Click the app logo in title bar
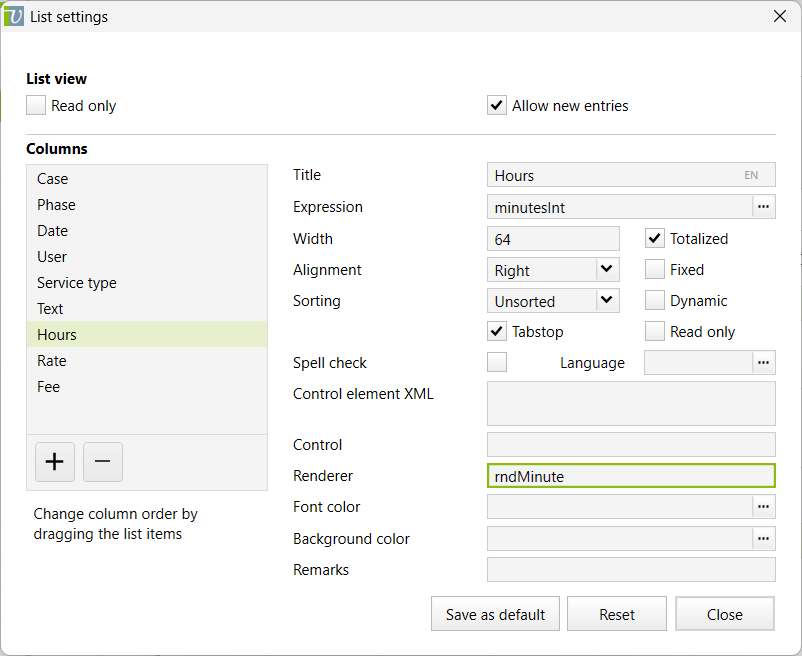The height and width of the screenshot is (656, 802). (14, 16)
